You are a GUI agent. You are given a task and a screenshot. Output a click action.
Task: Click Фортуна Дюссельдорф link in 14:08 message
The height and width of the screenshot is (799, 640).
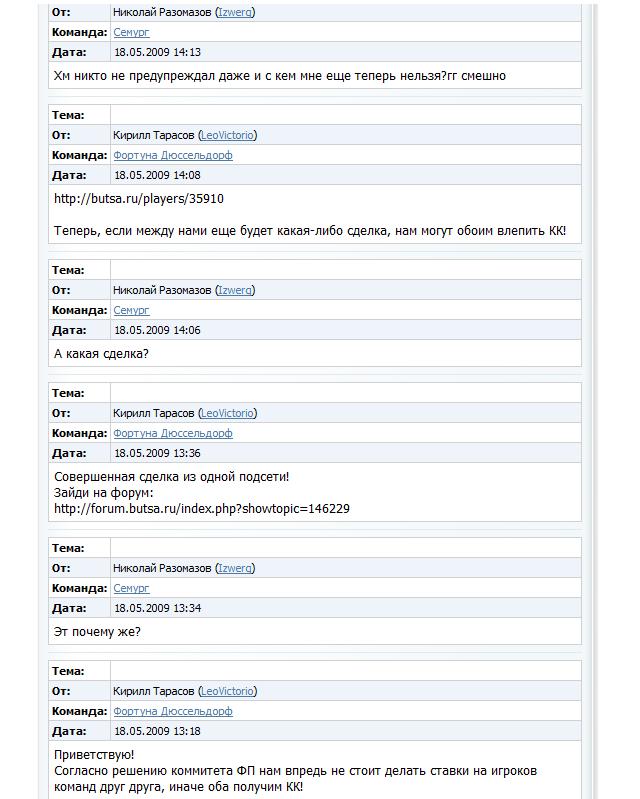click(x=172, y=155)
